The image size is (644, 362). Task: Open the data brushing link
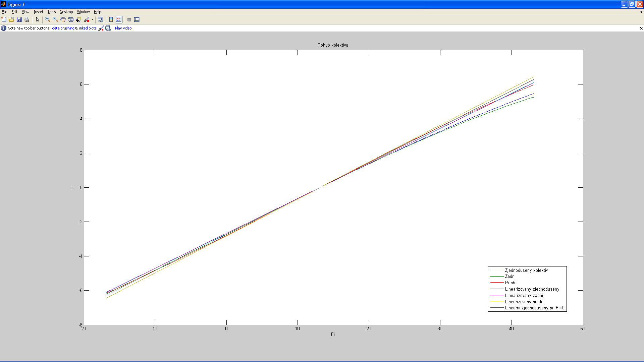(x=63, y=28)
